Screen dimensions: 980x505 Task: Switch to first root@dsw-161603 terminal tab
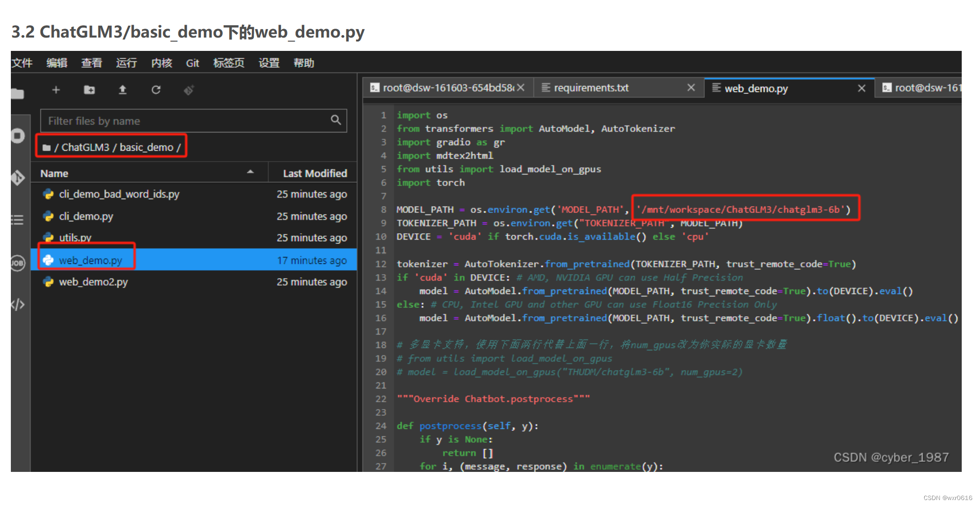[448, 87]
